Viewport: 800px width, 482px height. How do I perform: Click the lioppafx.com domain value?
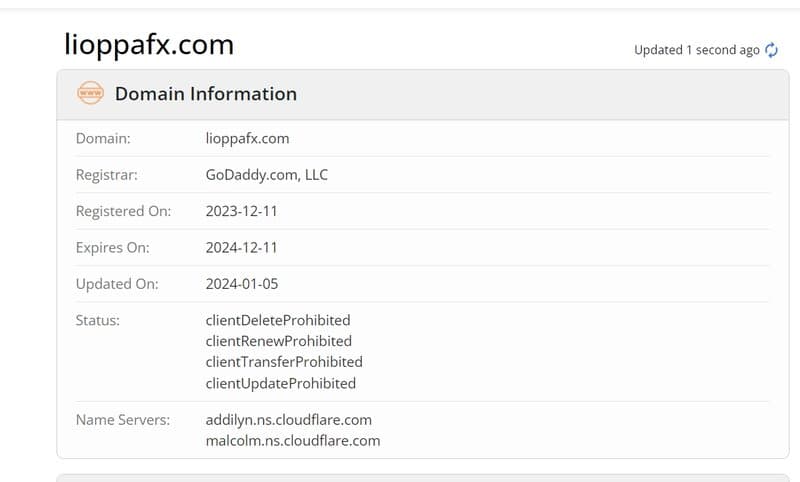click(x=247, y=139)
